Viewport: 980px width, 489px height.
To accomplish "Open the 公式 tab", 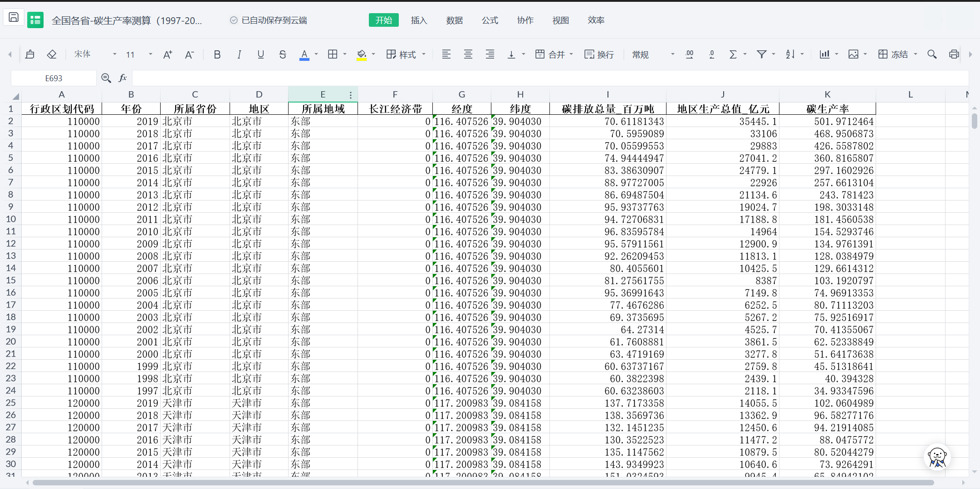I will click(490, 20).
